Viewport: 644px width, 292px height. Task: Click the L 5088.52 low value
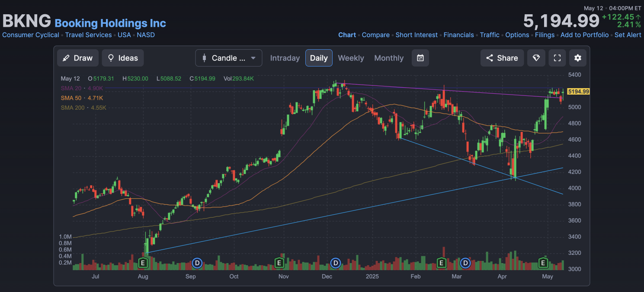pyautogui.click(x=169, y=79)
